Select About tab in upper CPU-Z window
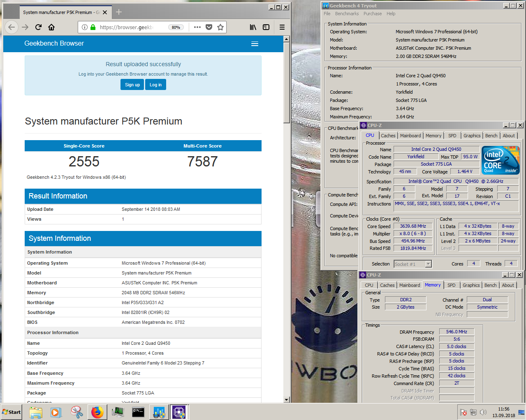526x420 pixels. (509, 136)
